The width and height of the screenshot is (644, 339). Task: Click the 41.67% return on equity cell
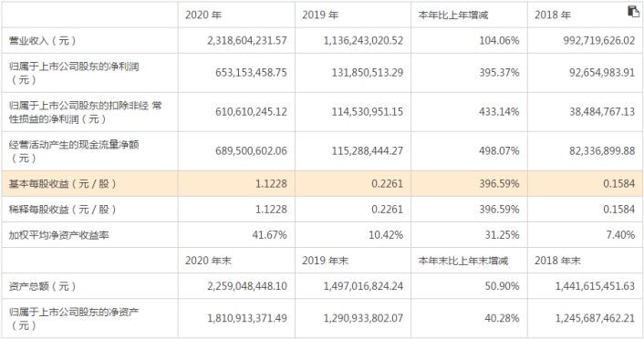coord(269,235)
